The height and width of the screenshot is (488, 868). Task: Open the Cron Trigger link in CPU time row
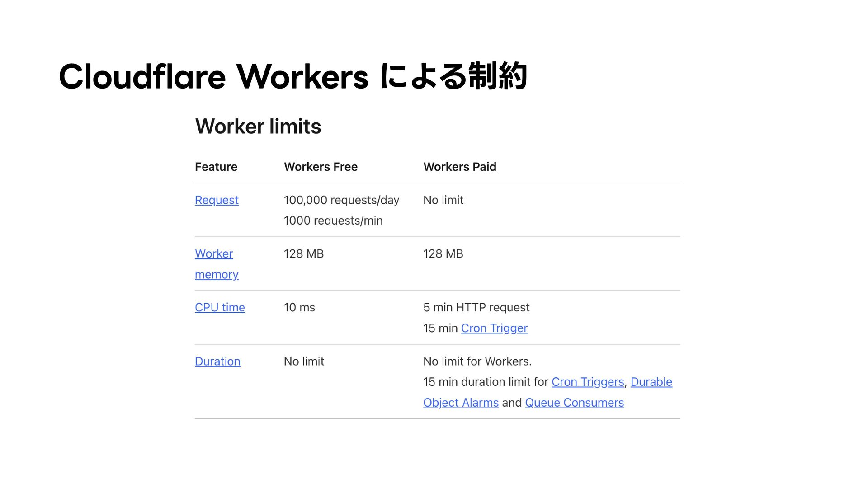tap(494, 328)
